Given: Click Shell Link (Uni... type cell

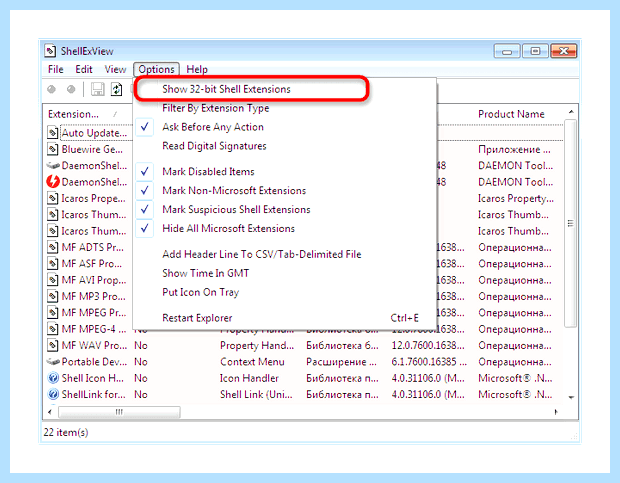Looking at the screenshot, I should [256, 394].
